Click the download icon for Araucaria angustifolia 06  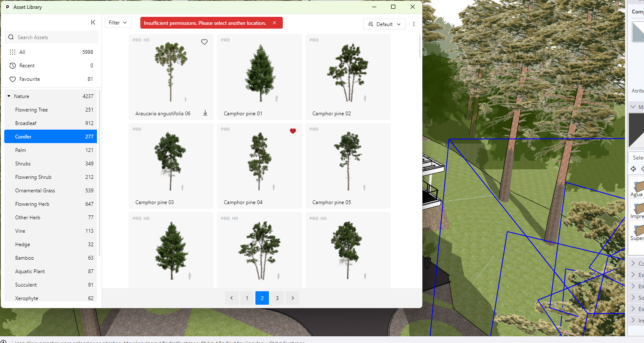(x=205, y=113)
